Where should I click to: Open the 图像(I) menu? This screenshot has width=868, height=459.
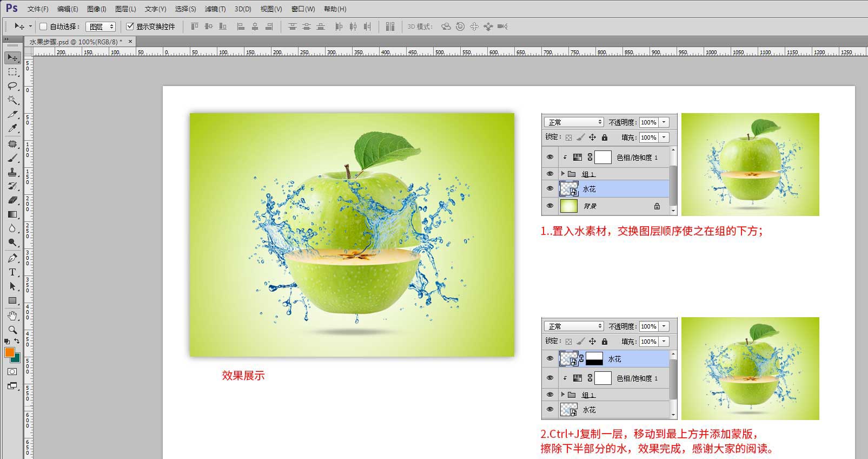[97, 9]
